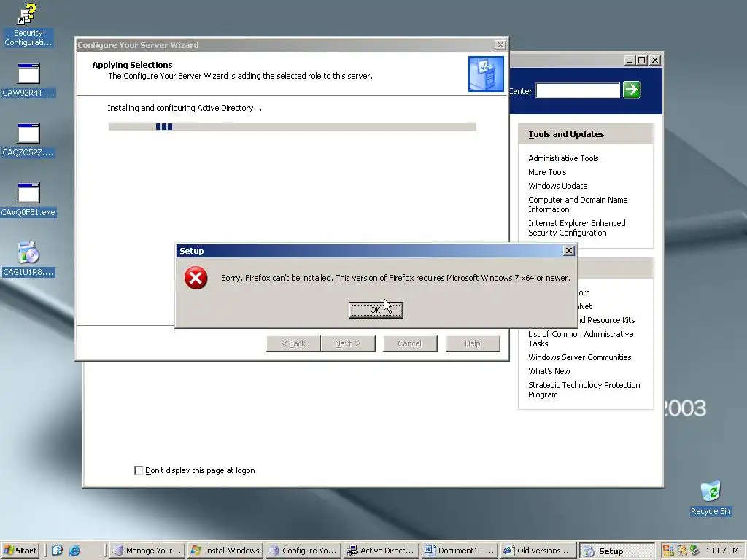Click the third system tray icon
This screenshot has height=560, width=747.
[695, 551]
